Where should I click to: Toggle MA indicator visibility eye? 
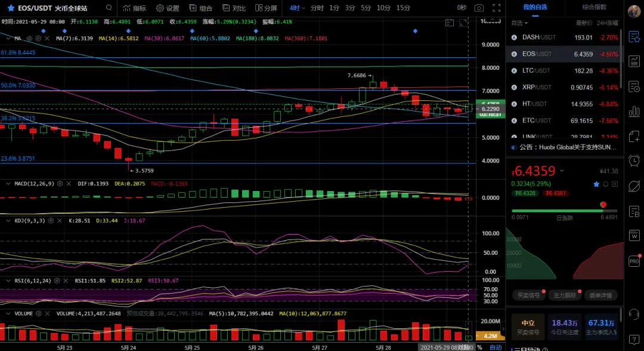coord(29,38)
